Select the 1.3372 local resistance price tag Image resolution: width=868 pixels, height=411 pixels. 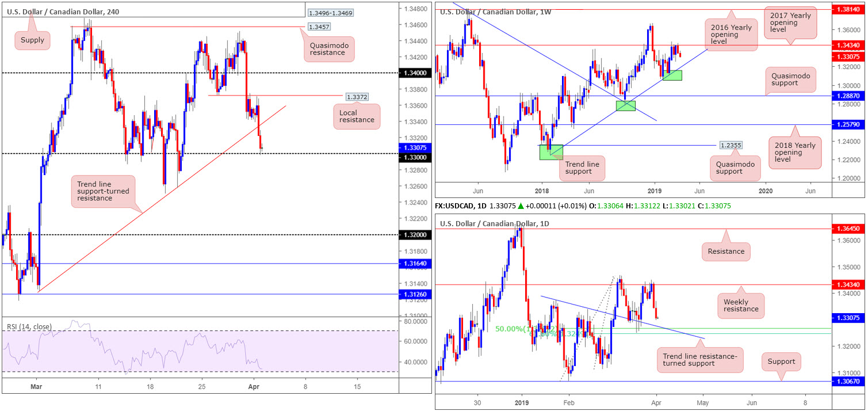click(x=357, y=96)
